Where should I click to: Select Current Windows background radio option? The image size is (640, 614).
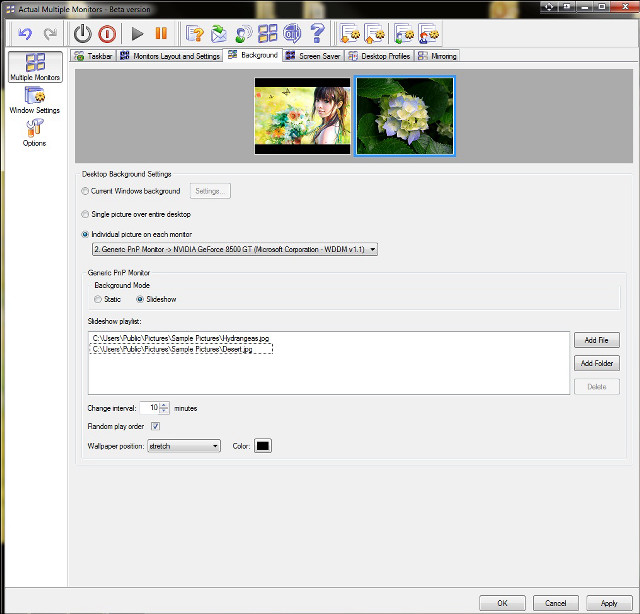[x=84, y=191]
